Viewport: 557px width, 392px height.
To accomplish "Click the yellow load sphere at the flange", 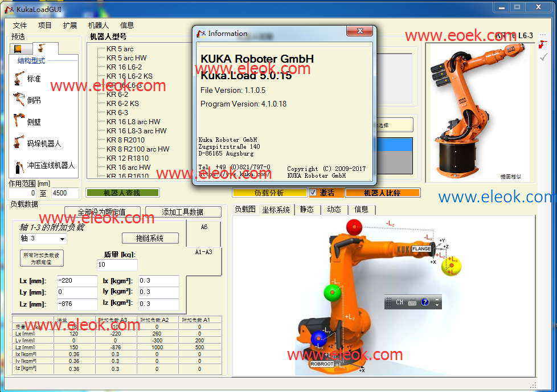I will point(451,266).
